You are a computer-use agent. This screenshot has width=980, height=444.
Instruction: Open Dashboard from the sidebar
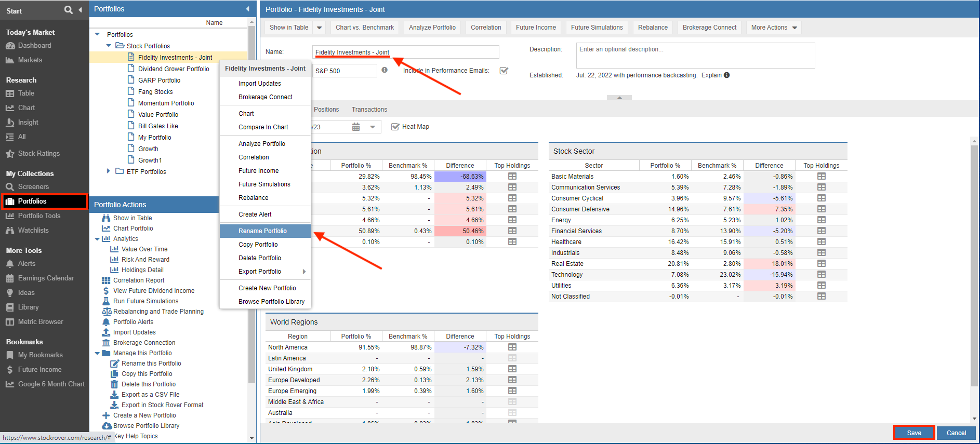(x=34, y=46)
